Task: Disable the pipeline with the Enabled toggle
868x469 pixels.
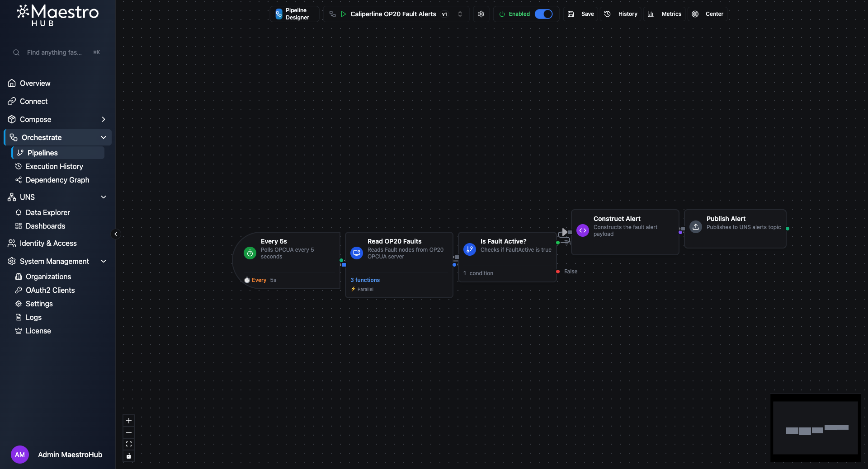Action: 544,14
